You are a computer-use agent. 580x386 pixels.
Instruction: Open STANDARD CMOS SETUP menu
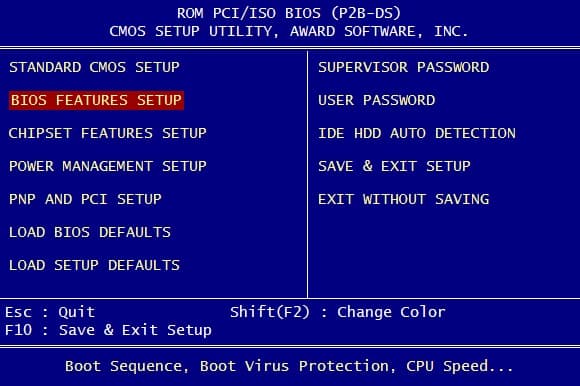(x=94, y=67)
